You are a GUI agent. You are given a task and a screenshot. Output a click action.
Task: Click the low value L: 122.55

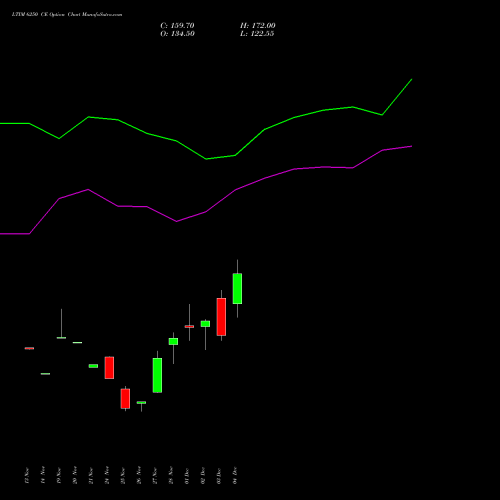pyautogui.click(x=257, y=34)
